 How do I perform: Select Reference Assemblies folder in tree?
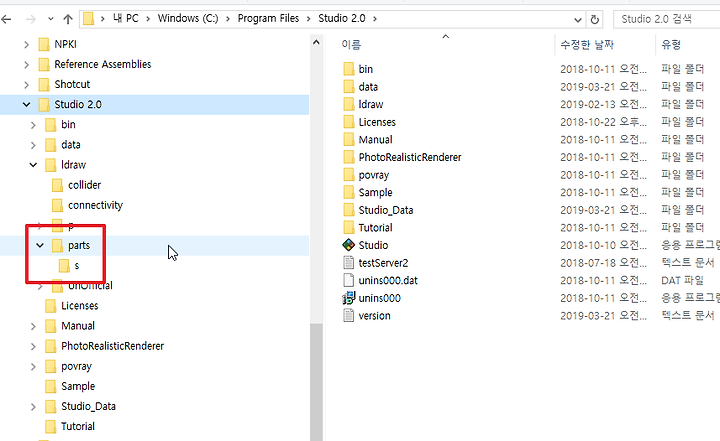[x=102, y=64]
